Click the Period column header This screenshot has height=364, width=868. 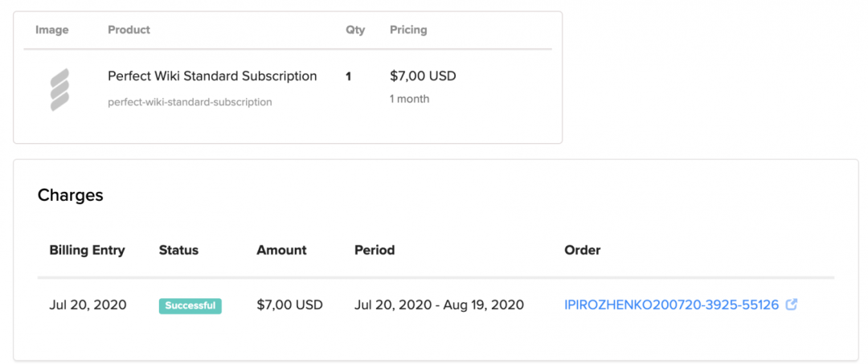coord(375,250)
